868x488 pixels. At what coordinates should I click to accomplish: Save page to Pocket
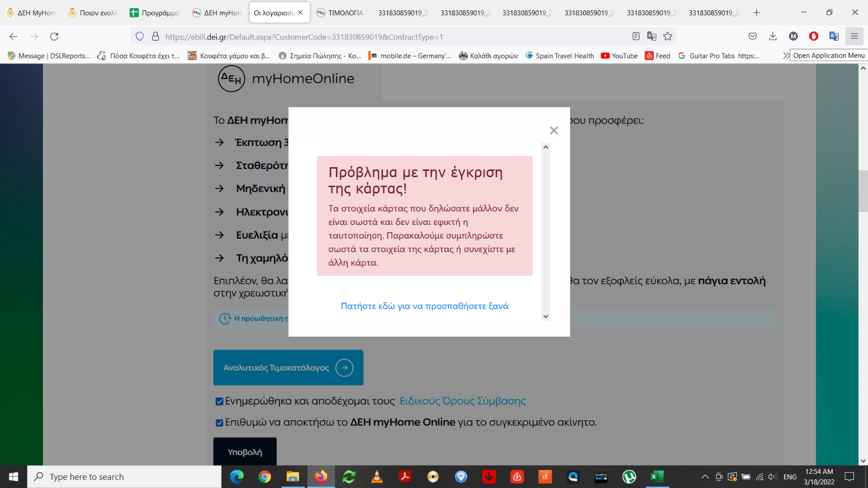click(752, 36)
